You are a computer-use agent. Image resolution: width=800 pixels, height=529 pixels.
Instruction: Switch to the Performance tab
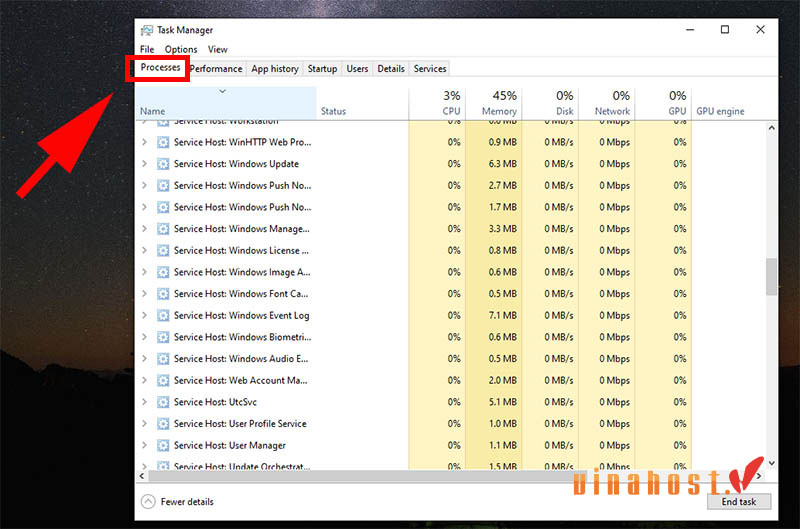pos(216,69)
